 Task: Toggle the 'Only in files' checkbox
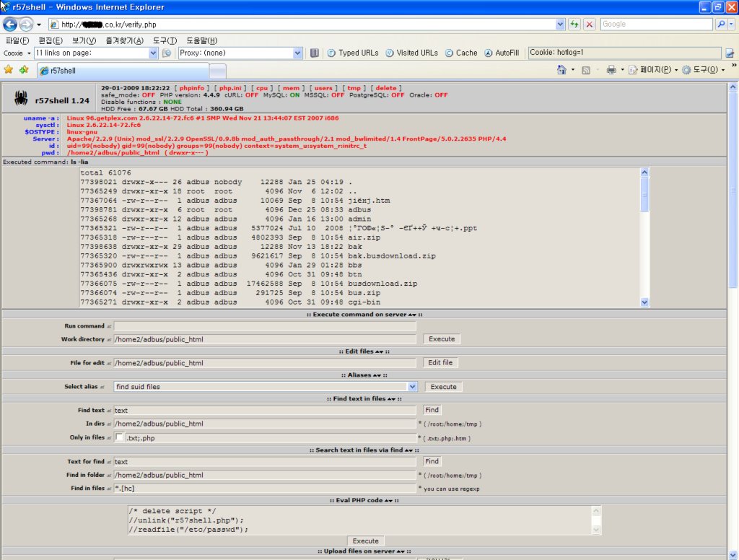pyautogui.click(x=120, y=437)
